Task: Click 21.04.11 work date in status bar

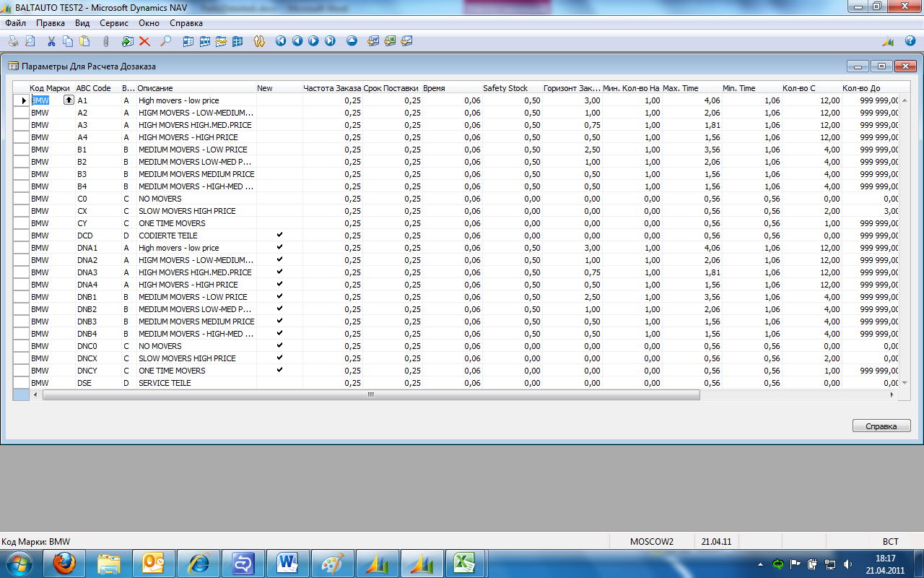Action: (x=717, y=541)
